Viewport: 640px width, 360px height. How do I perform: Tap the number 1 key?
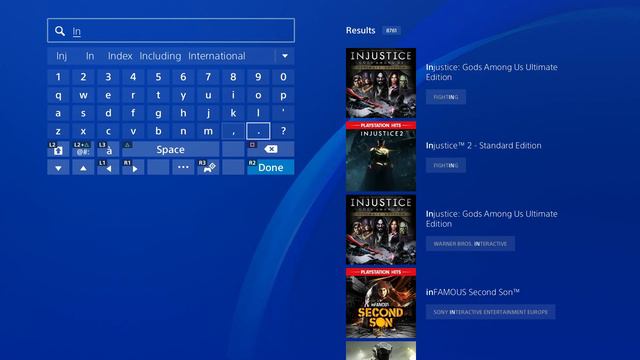[58, 77]
